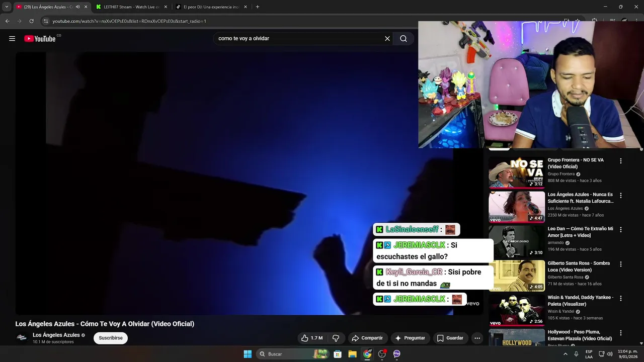Open Gilberto Santa Rosa Sombra Loca thumbnail
The image size is (644, 362).
tap(517, 276)
